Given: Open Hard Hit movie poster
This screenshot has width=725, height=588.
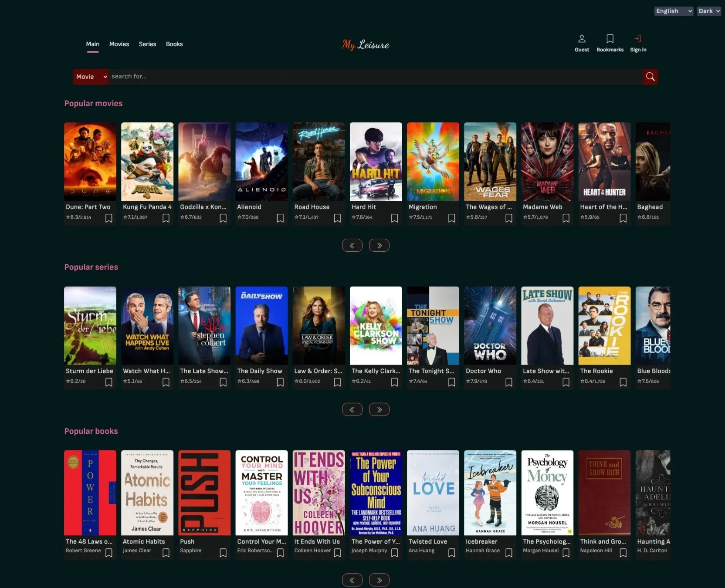Looking at the screenshot, I should [x=376, y=162].
